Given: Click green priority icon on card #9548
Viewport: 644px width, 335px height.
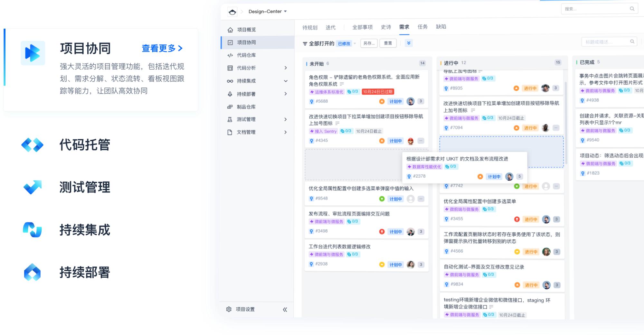Looking at the screenshot, I should tap(382, 199).
